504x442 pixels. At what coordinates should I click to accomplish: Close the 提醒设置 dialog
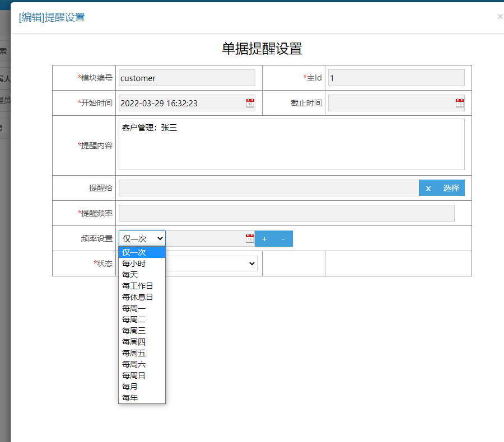point(500,16)
